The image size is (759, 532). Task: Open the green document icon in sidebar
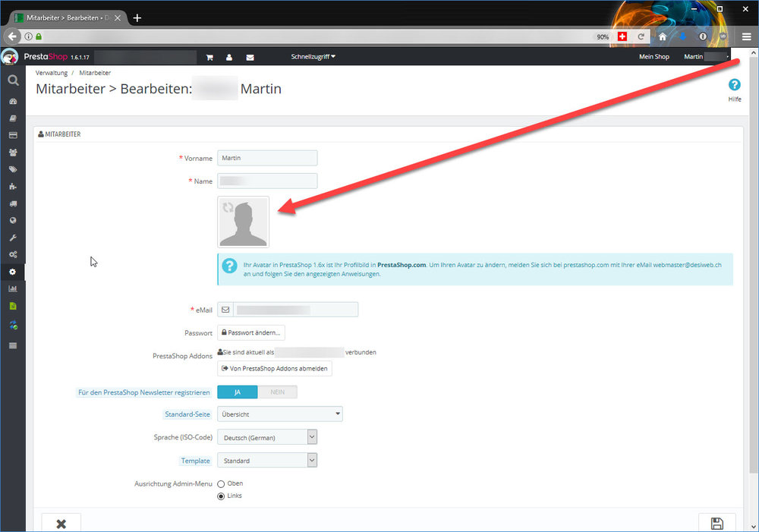(x=13, y=306)
